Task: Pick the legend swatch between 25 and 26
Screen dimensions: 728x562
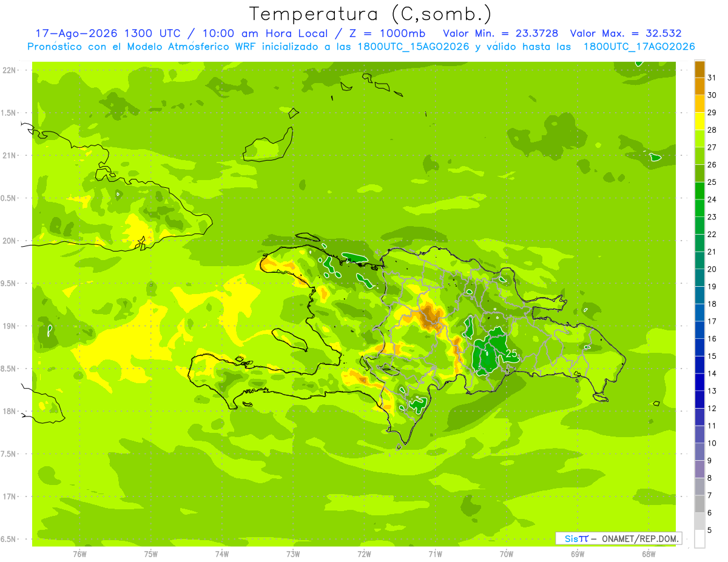Action: tap(699, 173)
